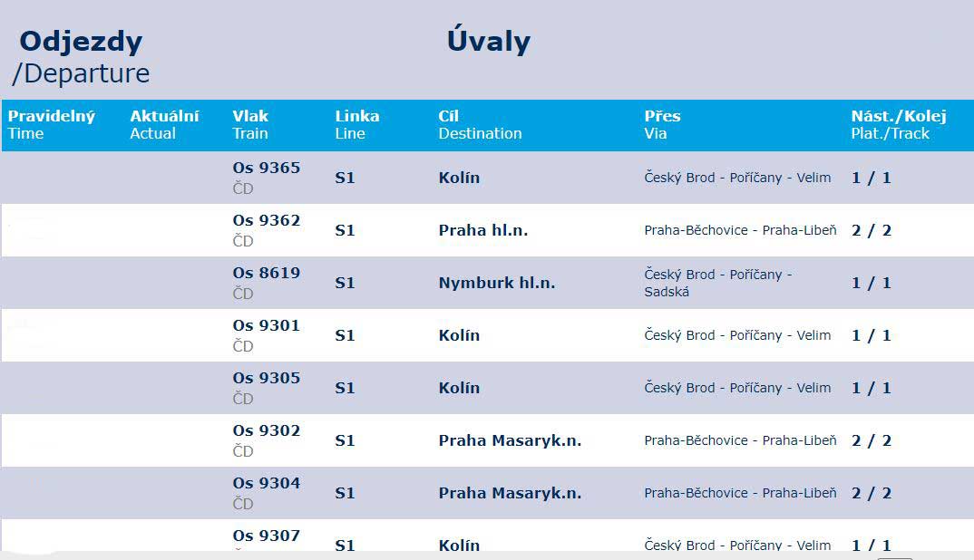974x560 pixels.
Task: Open train Os 9362 entry
Action: [x=488, y=230]
